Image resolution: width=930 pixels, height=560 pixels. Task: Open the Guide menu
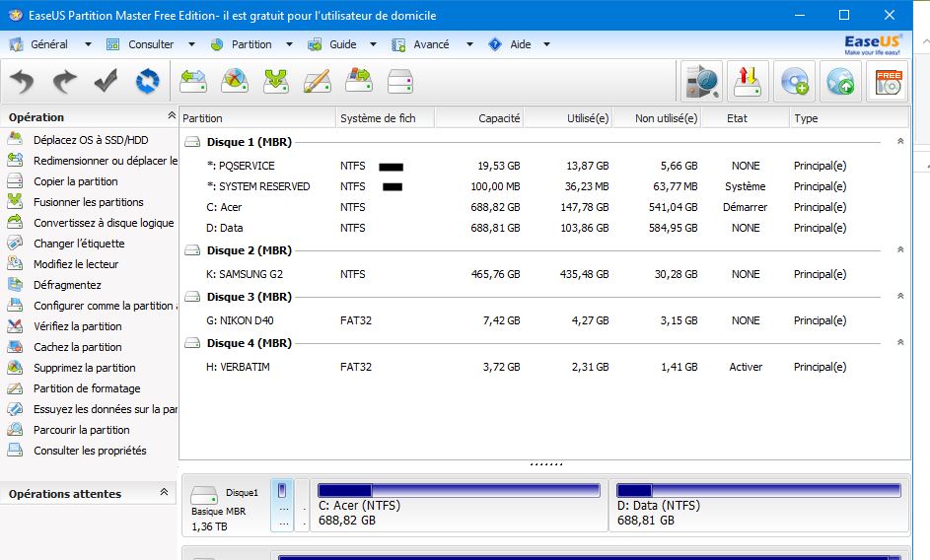pos(343,44)
